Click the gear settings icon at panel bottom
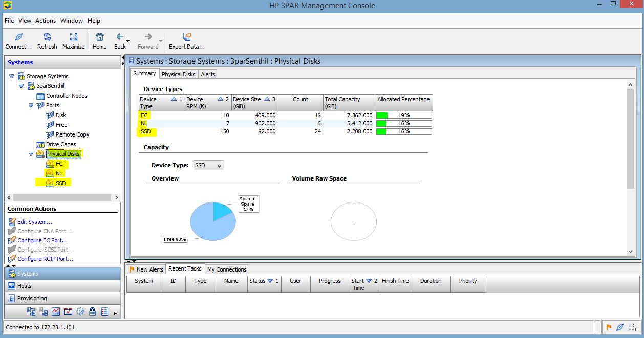 [x=80, y=311]
